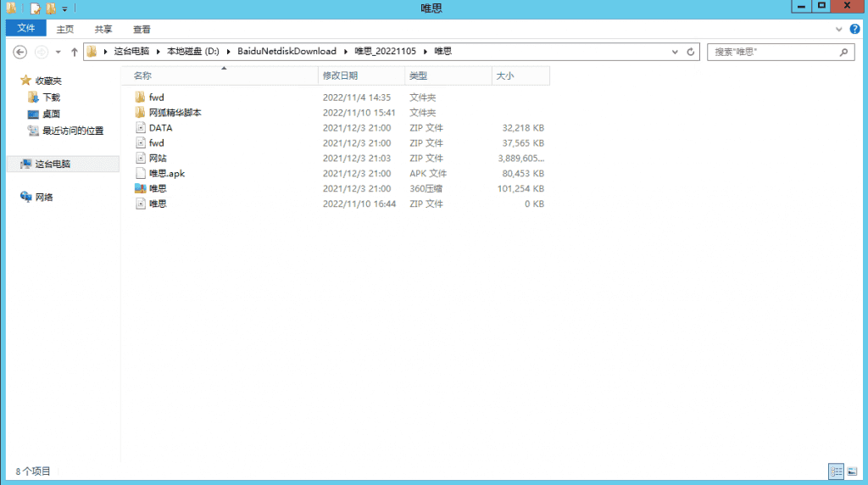Viewport: 868px width, 485px height.
Task: Click the address bar folder icon
Action: click(92, 52)
